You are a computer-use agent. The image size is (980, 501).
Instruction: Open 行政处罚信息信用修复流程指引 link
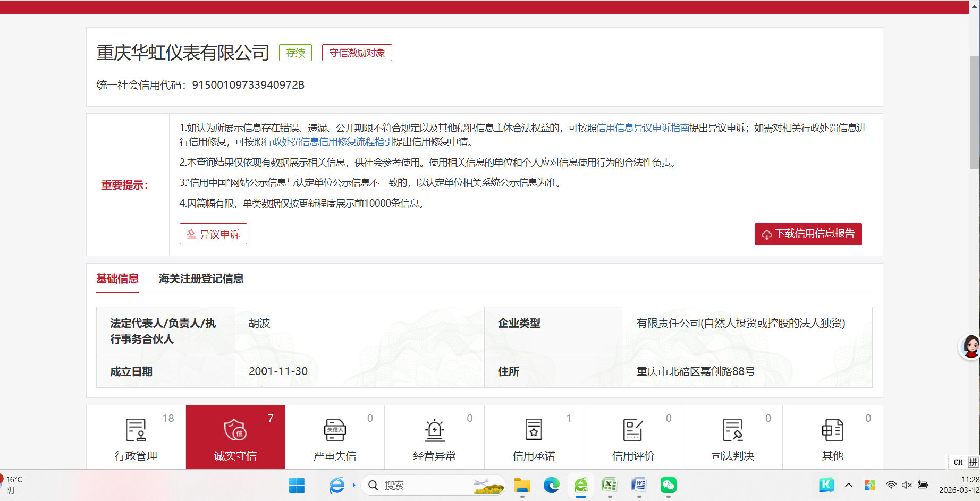click(x=327, y=142)
